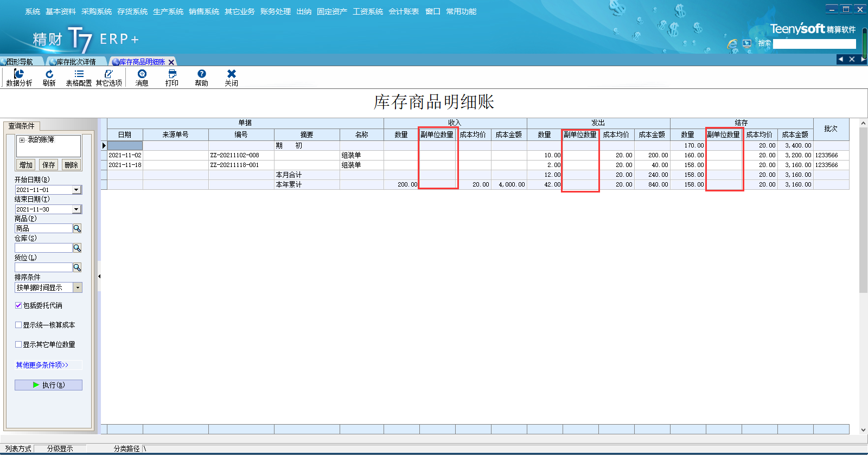
Task: Open the 结束日期 date dropdown
Action: click(x=76, y=209)
